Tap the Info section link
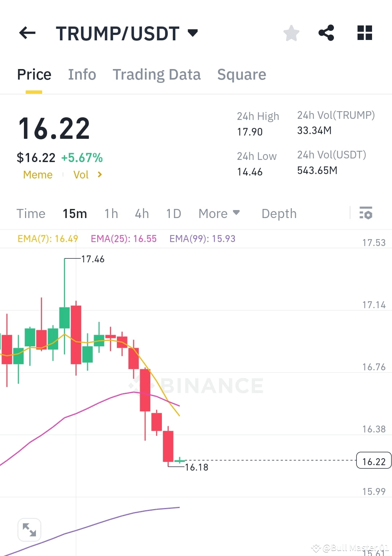392x556 pixels. tap(82, 74)
